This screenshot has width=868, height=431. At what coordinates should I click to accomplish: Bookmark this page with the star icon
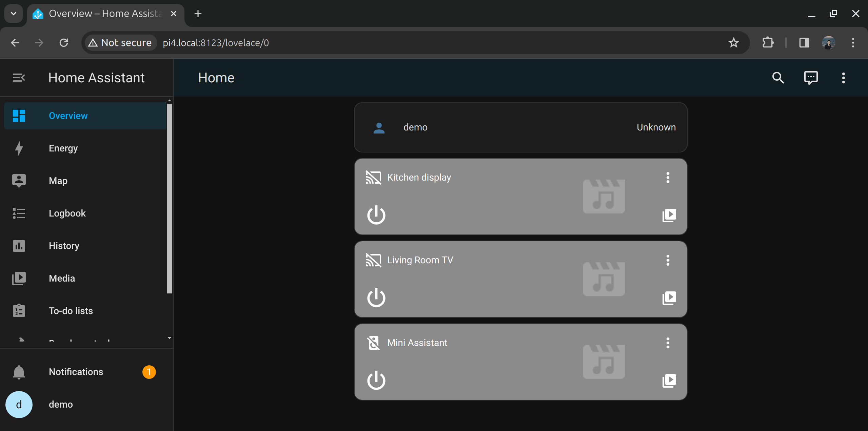tap(733, 43)
